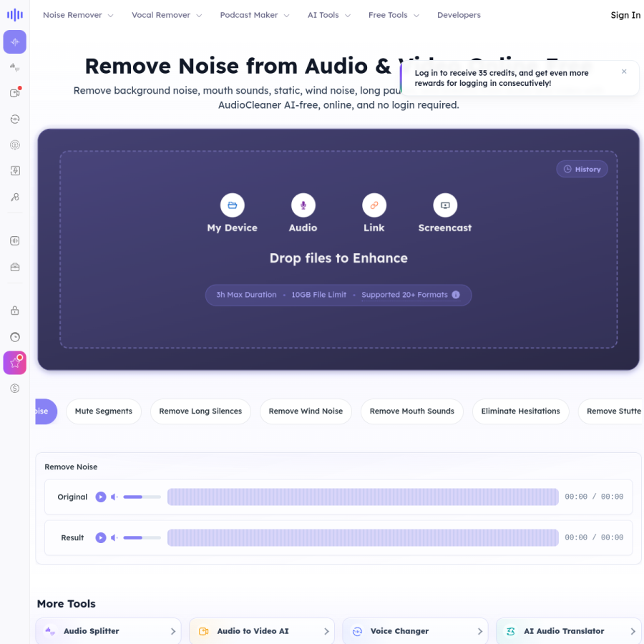Select the Remove Long Silences tab

tap(200, 411)
